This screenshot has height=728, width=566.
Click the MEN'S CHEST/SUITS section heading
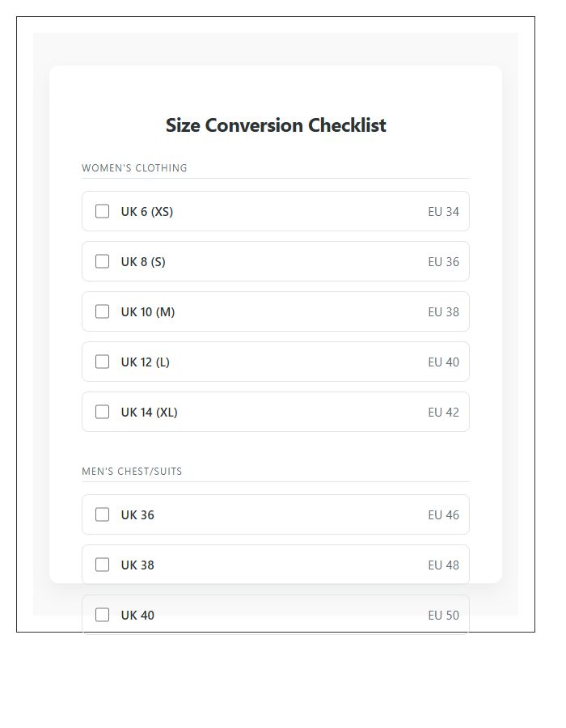coord(132,471)
